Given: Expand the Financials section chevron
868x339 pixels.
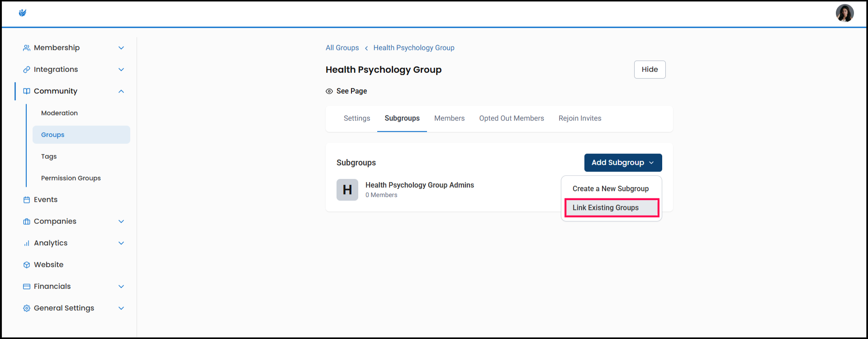Looking at the screenshot, I should point(121,287).
